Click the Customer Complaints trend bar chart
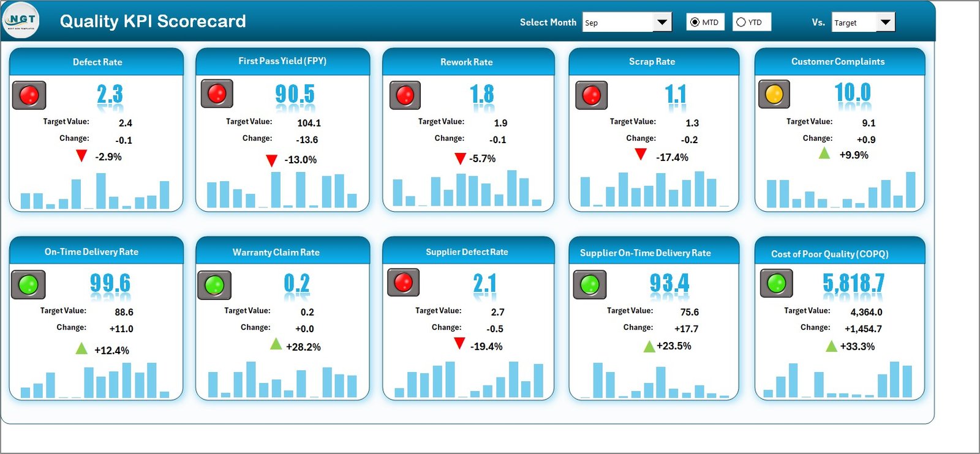 [x=840, y=191]
